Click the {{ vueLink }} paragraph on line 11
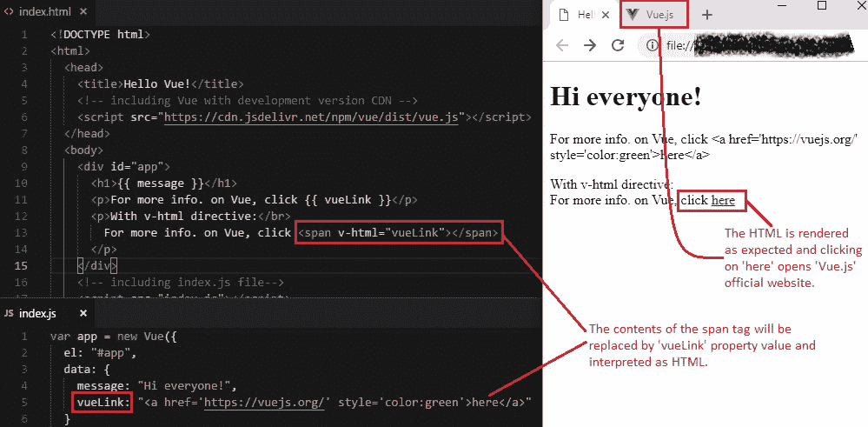 pyautogui.click(x=255, y=200)
